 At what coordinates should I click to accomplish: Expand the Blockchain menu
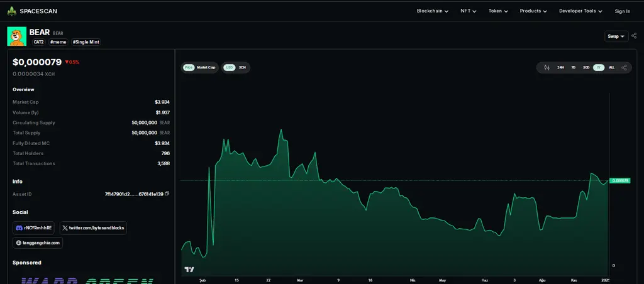pos(433,11)
